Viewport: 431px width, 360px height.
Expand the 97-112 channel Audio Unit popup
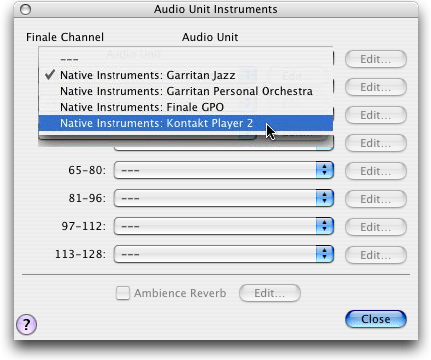[223, 226]
